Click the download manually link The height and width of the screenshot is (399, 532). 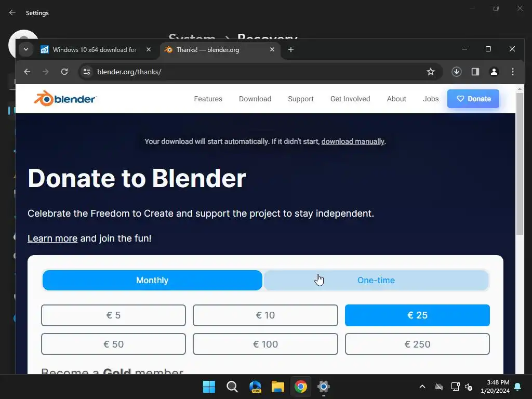(353, 141)
